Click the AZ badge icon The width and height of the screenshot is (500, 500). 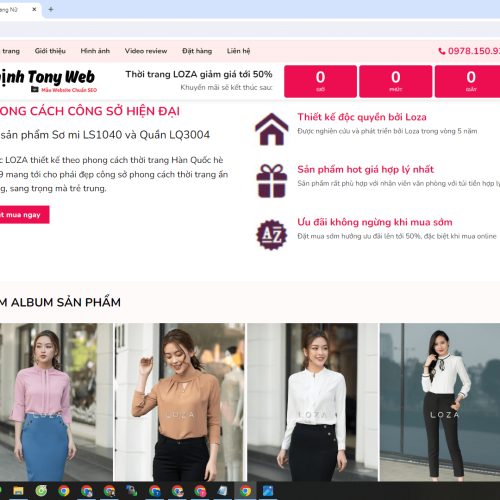pos(272,235)
